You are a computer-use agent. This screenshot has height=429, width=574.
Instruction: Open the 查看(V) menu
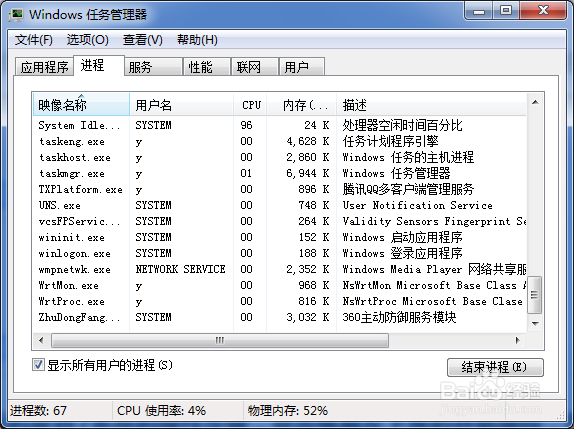click(142, 40)
